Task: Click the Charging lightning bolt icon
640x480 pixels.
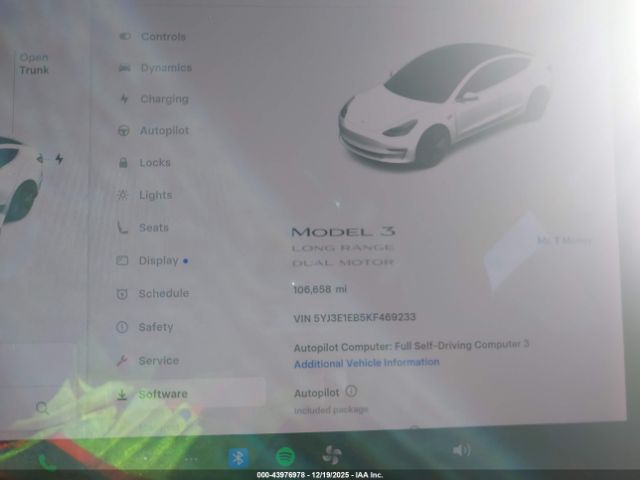Action: click(124, 99)
